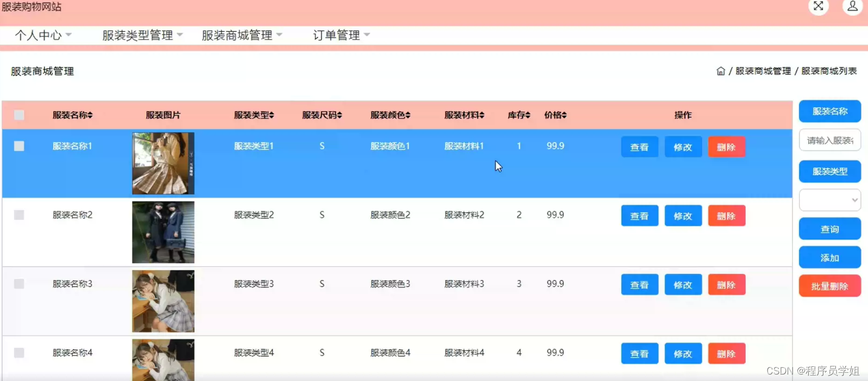The width and height of the screenshot is (868, 381).
Task: Delete 服装名称2 with 删除
Action: tap(726, 216)
